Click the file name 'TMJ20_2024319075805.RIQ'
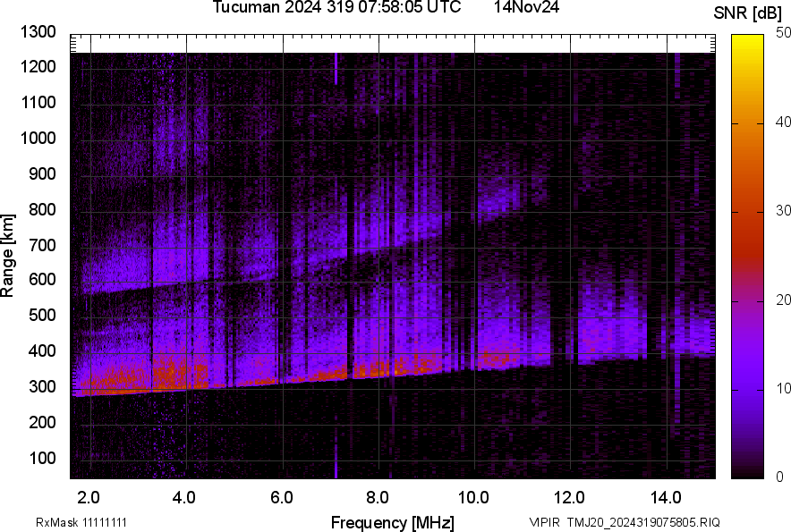This screenshot has height=532, width=791. 643,522
